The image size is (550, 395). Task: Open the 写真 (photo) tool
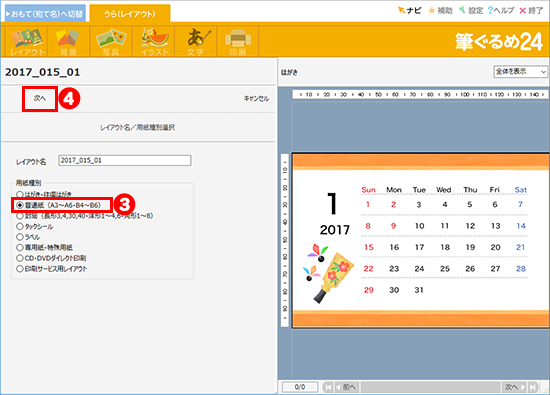click(111, 41)
